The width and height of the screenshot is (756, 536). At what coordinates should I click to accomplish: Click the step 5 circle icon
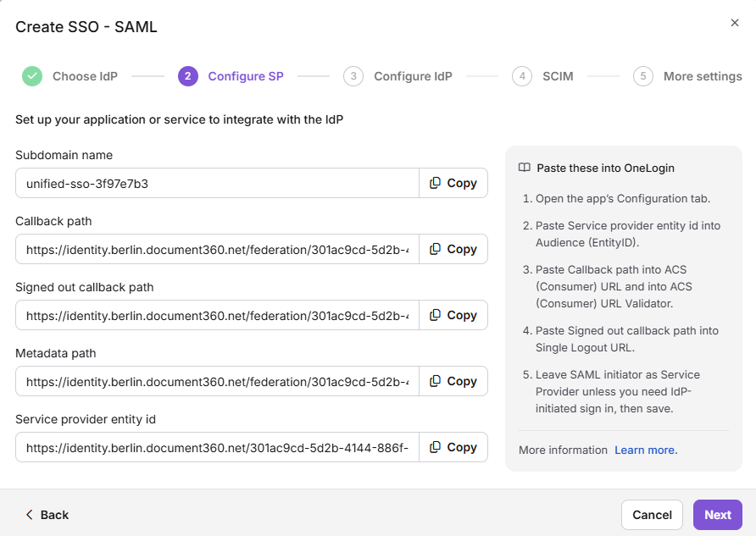click(x=643, y=76)
